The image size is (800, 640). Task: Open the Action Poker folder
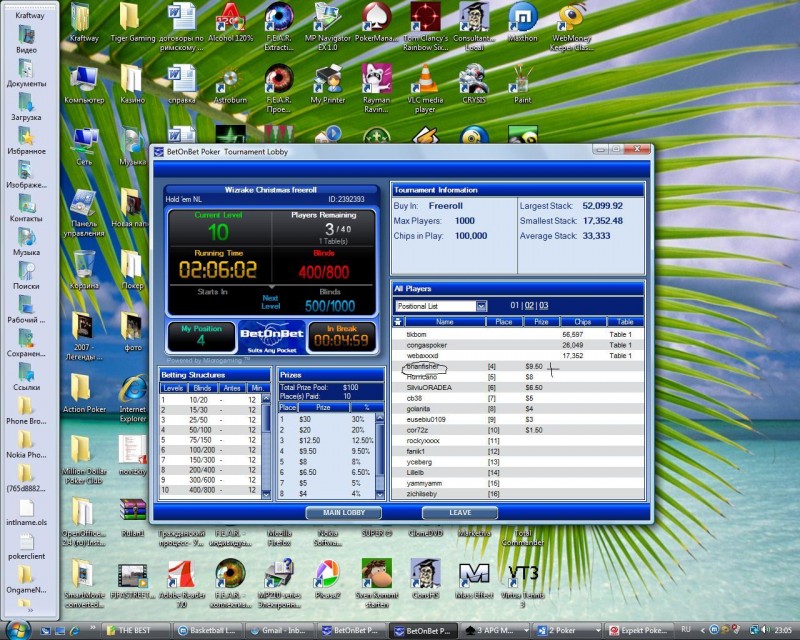pos(84,393)
